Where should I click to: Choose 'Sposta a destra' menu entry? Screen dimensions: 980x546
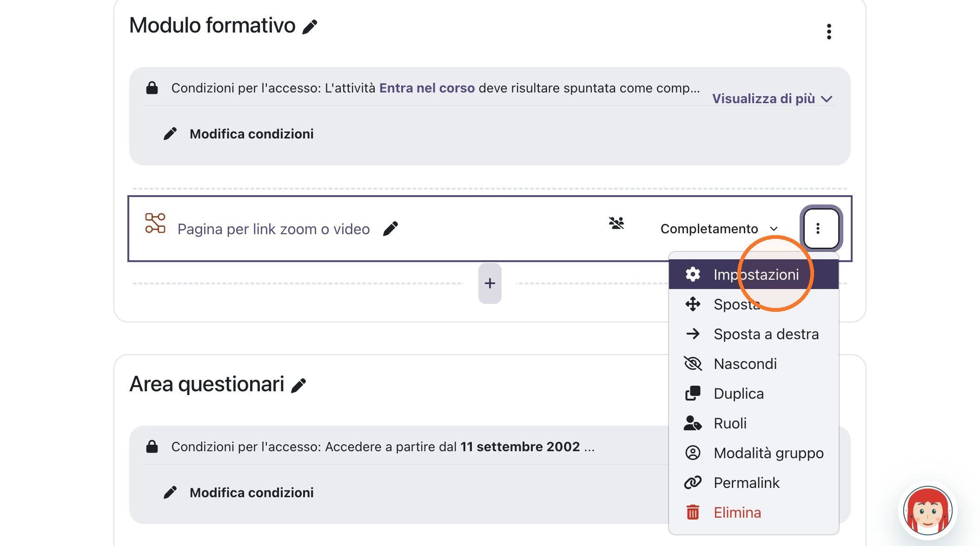click(x=754, y=334)
